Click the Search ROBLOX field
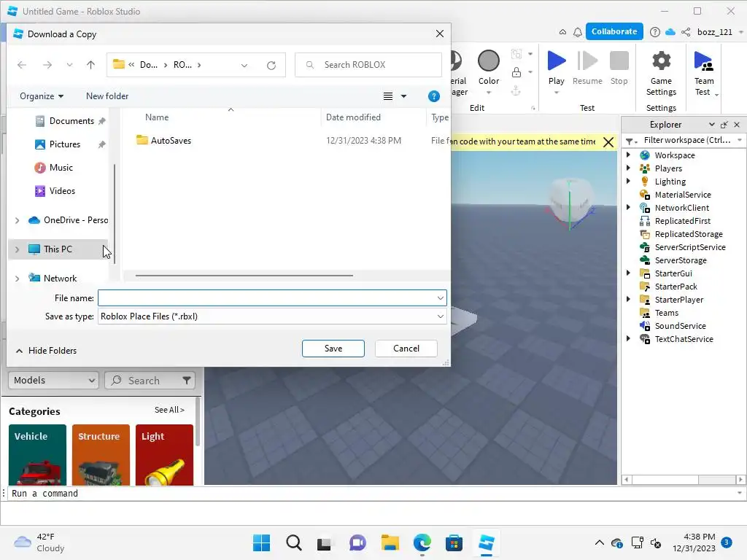The height and width of the screenshot is (560, 747). [x=368, y=65]
